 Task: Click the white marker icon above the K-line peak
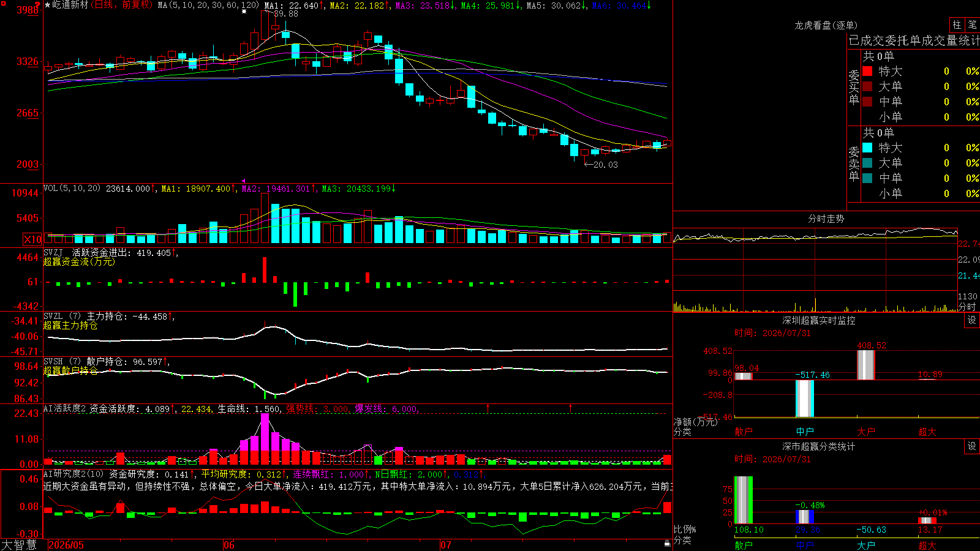[x=244, y=12]
